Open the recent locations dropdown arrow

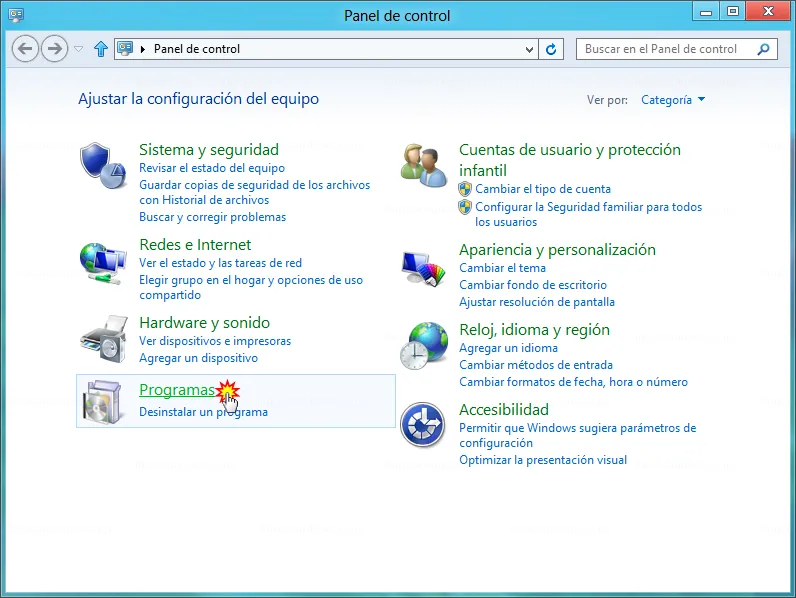(78, 49)
